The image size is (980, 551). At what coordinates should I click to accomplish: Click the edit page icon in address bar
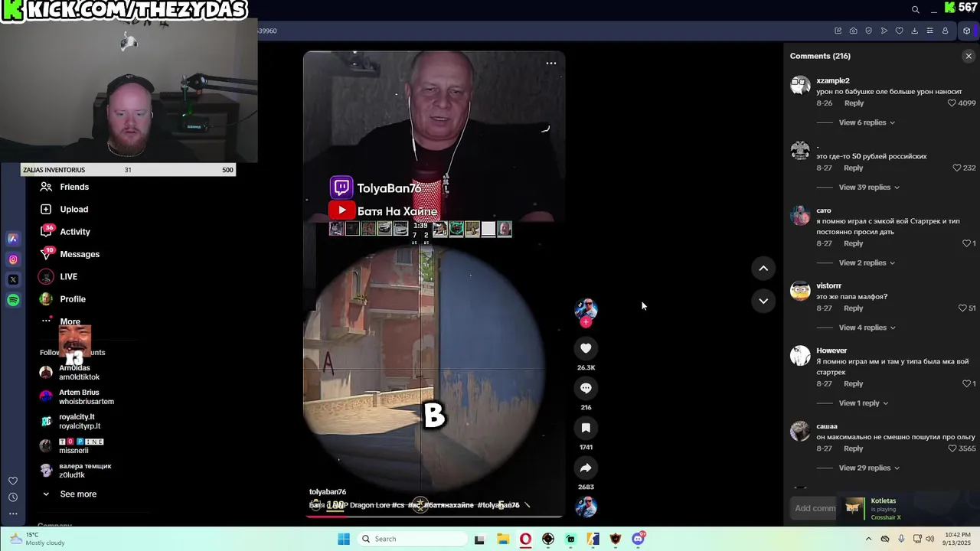pos(838,31)
